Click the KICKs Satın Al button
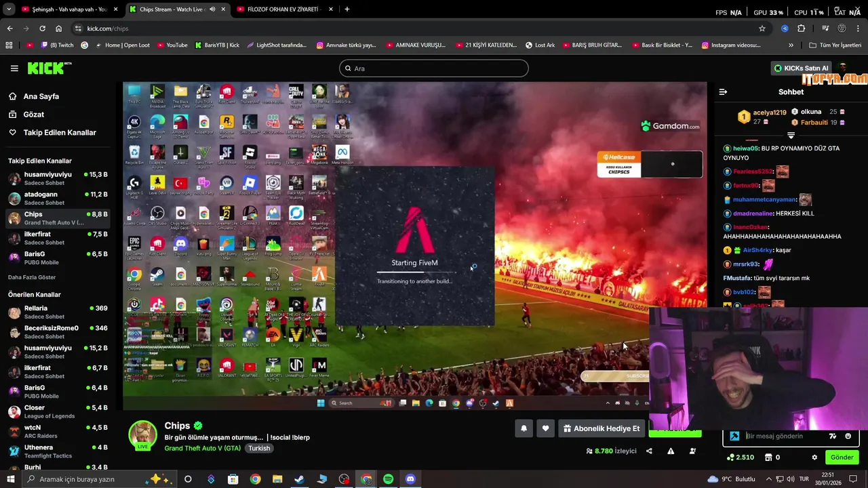 point(801,68)
